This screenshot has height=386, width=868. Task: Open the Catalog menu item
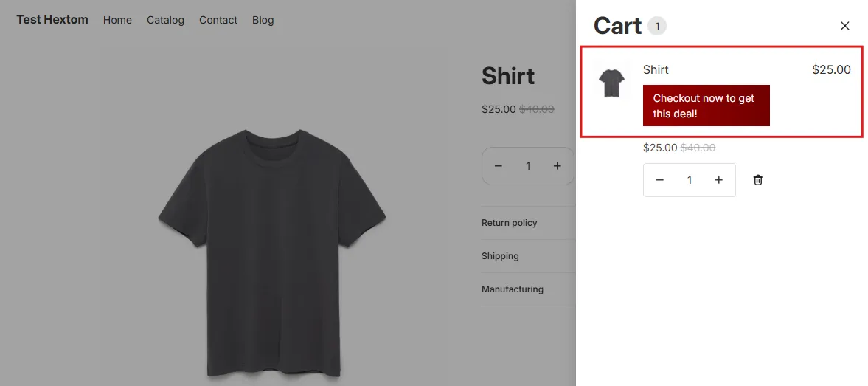pyautogui.click(x=165, y=20)
